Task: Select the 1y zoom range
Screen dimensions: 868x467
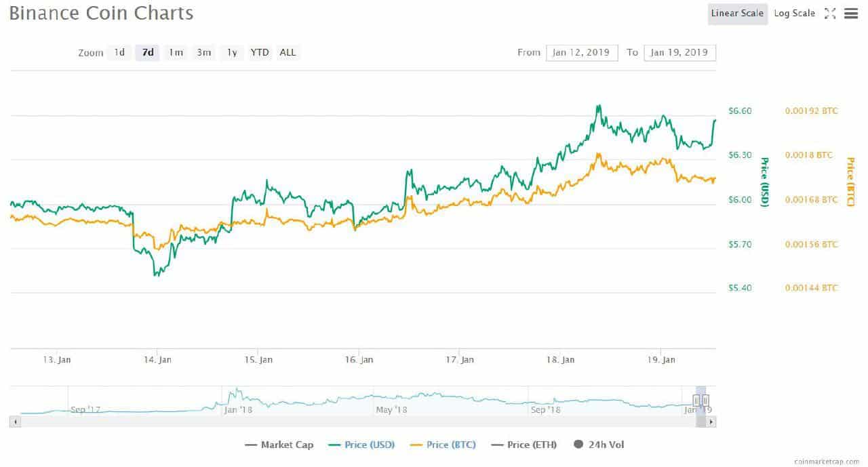Action: tap(232, 52)
